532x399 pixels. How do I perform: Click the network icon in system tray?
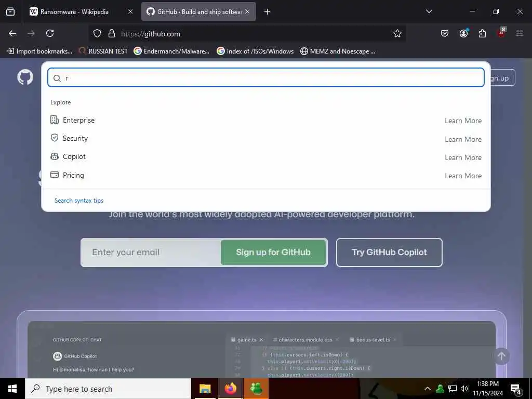[x=453, y=389]
